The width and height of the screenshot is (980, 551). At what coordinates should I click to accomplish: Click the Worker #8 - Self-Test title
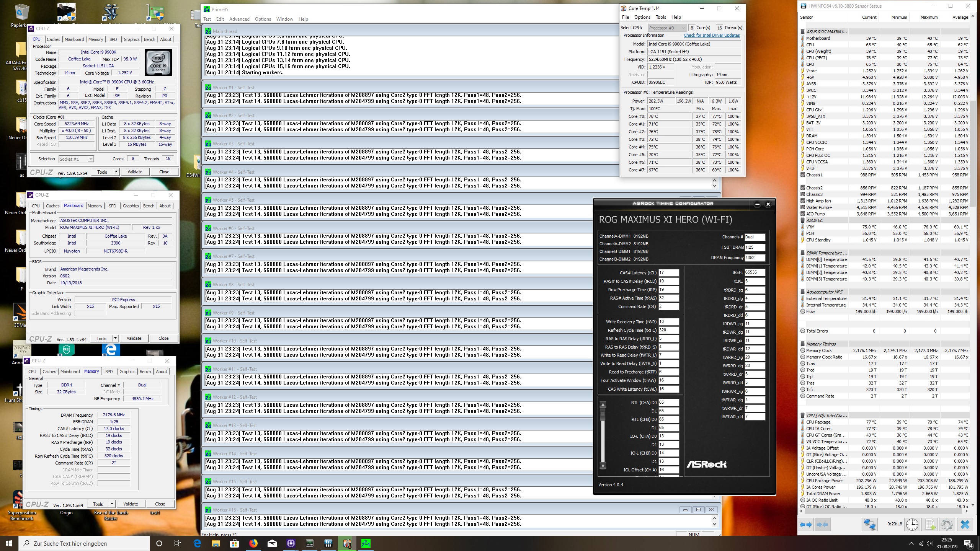point(234,285)
